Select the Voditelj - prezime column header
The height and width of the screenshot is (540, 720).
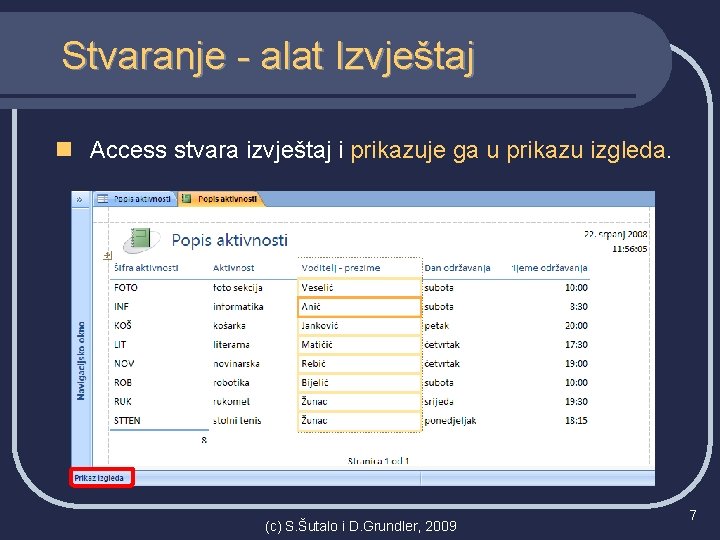click(341, 268)
